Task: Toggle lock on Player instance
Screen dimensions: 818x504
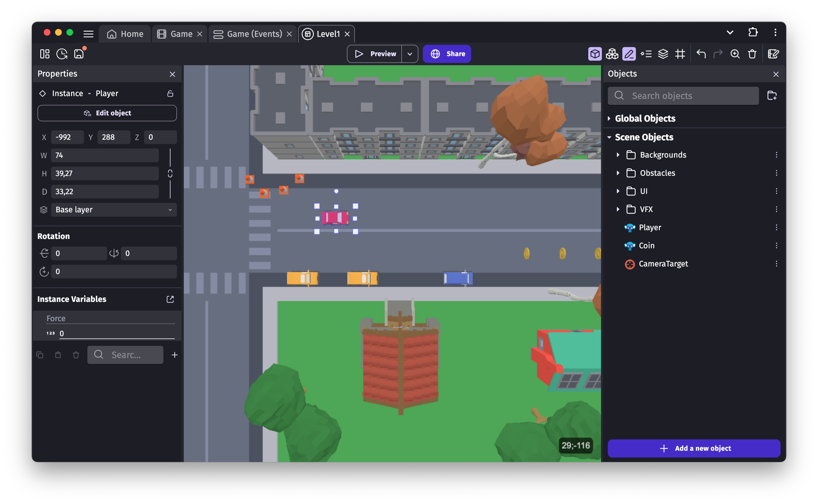Action: coord(170,94)
